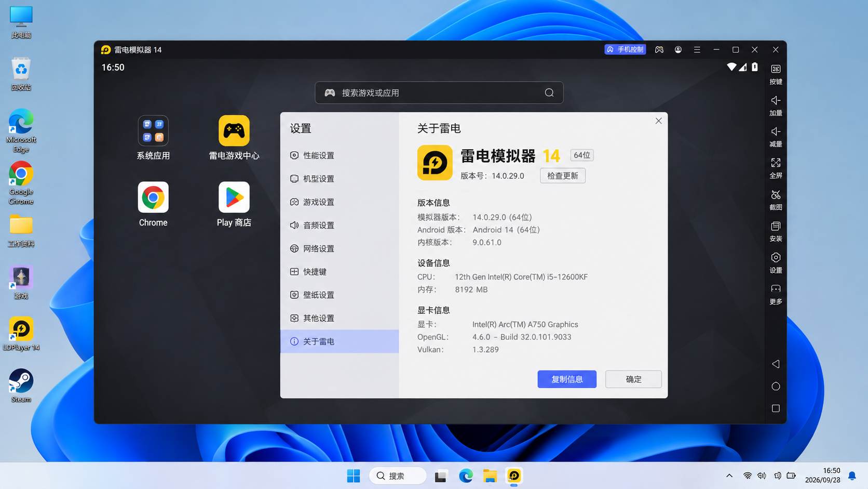Click the 64位 badge
This screenshot has height=489, width=868.
point(582,155)
